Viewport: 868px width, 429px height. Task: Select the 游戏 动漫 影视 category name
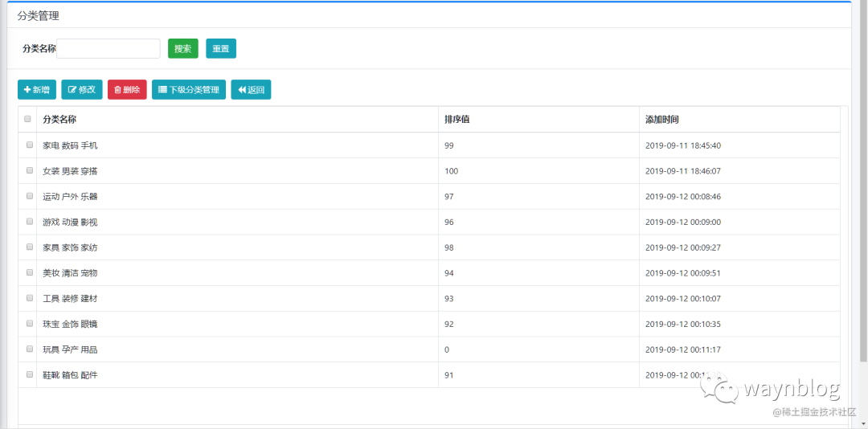click(70, 222)
